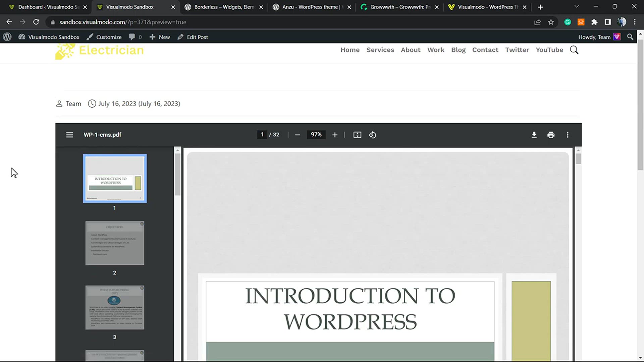Select page 1 thumbnail in sidebar
This screenshot has height=362, width=644.
click(115, 178)
